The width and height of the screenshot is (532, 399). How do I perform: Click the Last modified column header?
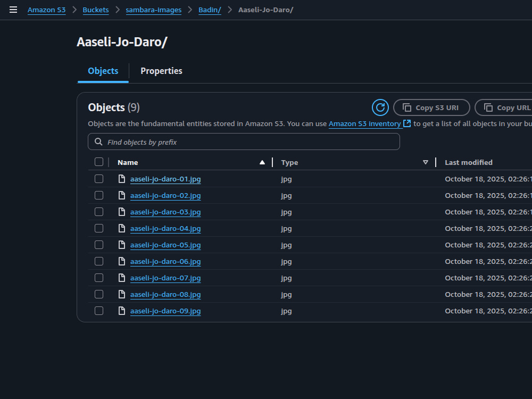(468, 162)
